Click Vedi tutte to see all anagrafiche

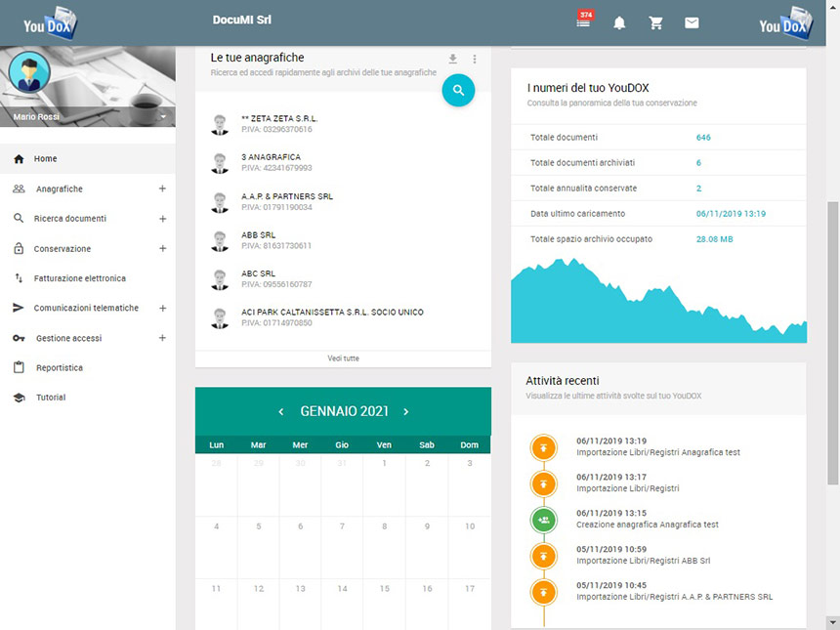[344, 358]
